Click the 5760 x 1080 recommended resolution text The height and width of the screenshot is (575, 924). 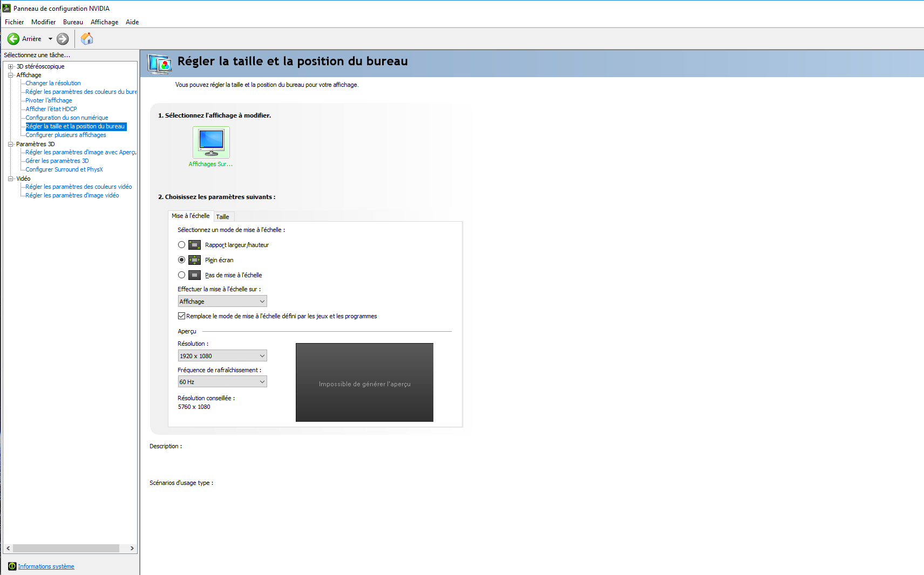click(x=194, y=407)
